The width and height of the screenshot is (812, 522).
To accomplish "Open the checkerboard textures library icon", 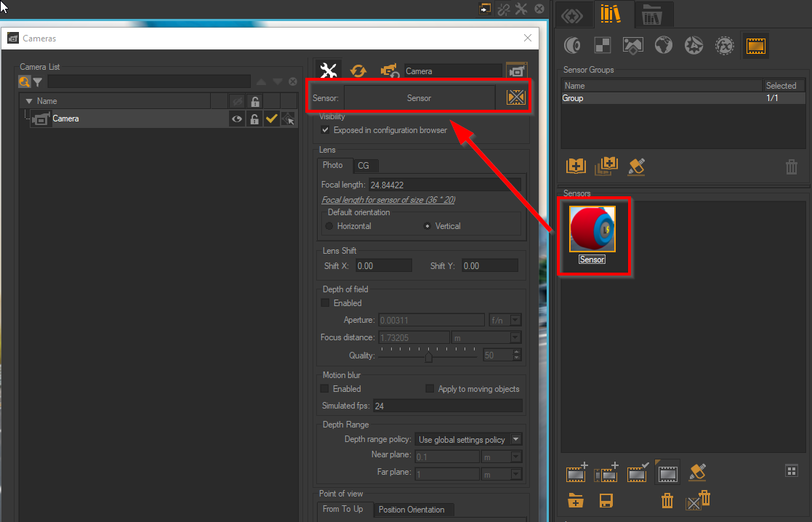I will click(602, 46).
